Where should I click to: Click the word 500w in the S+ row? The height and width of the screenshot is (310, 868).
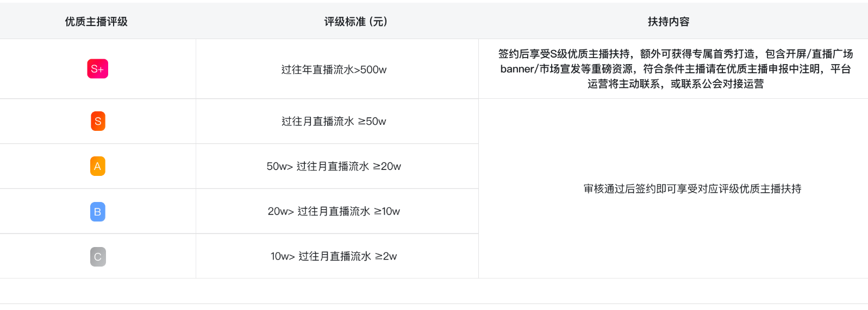tap(373, 69)
